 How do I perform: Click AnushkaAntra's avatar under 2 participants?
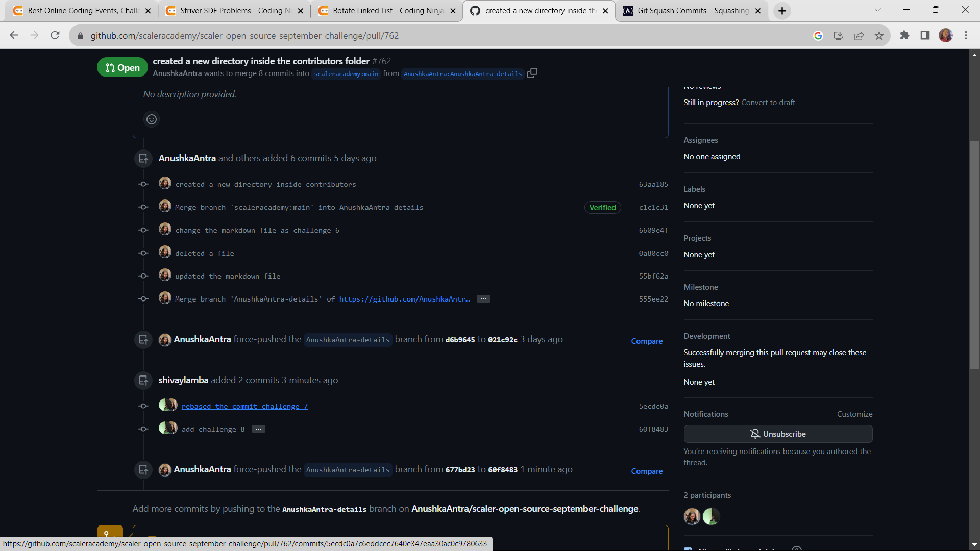692,516
